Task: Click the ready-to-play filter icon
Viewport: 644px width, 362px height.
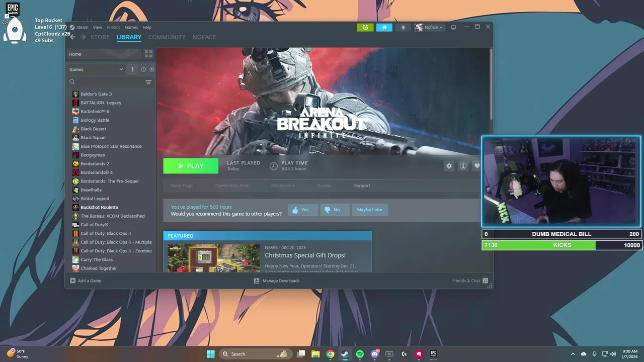Action: [151, 69]
